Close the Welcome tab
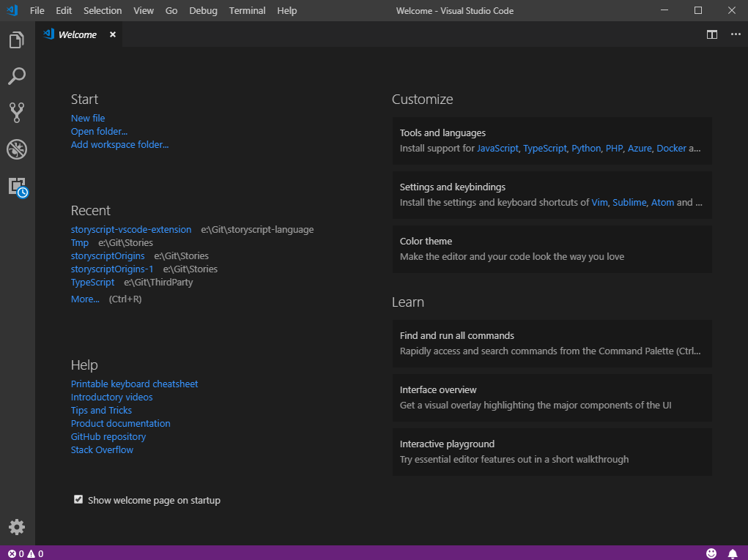Image resolution: width=748 pixels, height=560 pixels. click(113, 34)
